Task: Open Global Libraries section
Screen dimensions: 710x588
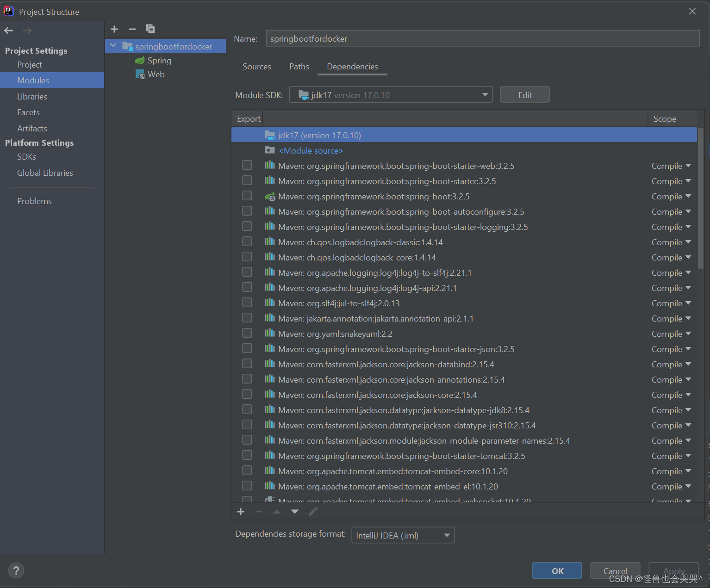Action: click(x=45, y=173)
